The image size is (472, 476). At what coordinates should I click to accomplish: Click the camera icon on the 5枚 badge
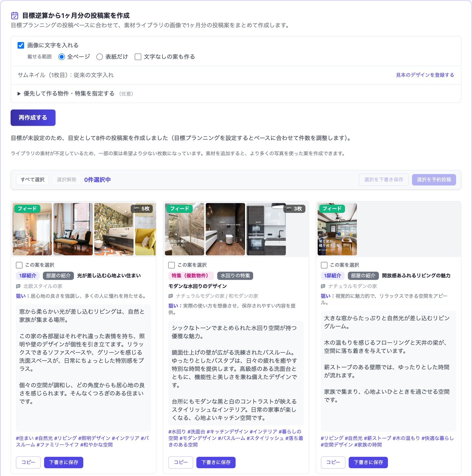coord(137,209)
